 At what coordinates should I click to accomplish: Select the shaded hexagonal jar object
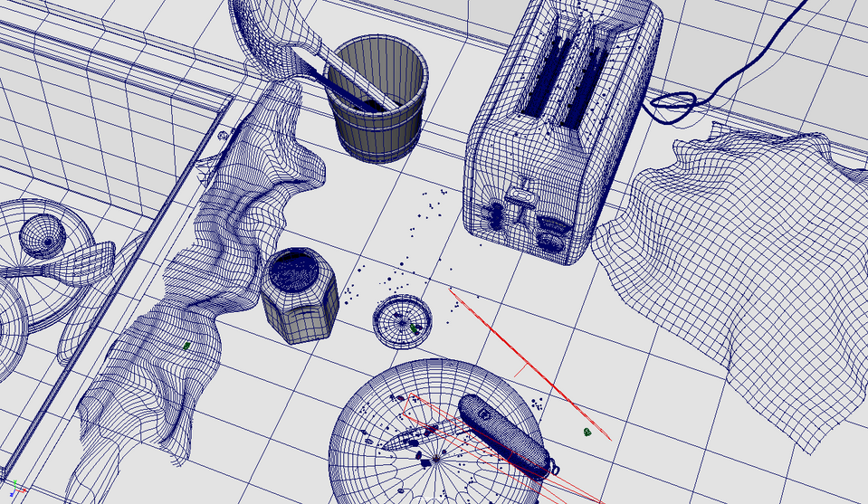(x=299, y=295)
